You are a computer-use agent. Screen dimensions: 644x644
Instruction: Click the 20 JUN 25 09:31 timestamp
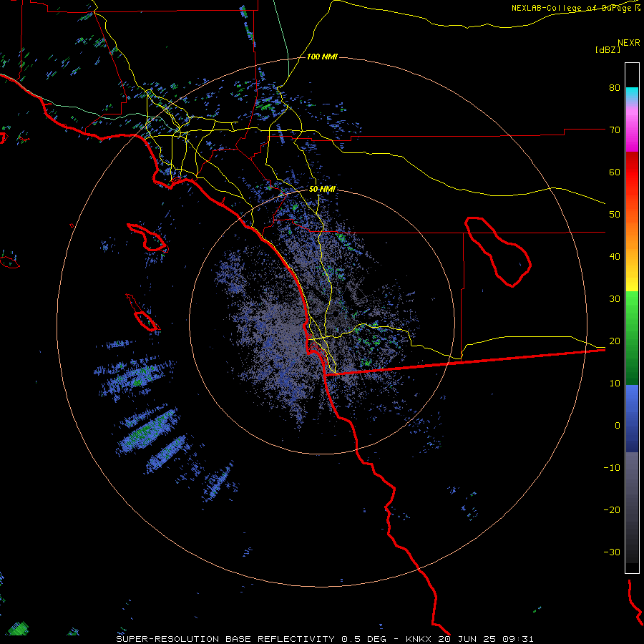[x=486, y=639]
